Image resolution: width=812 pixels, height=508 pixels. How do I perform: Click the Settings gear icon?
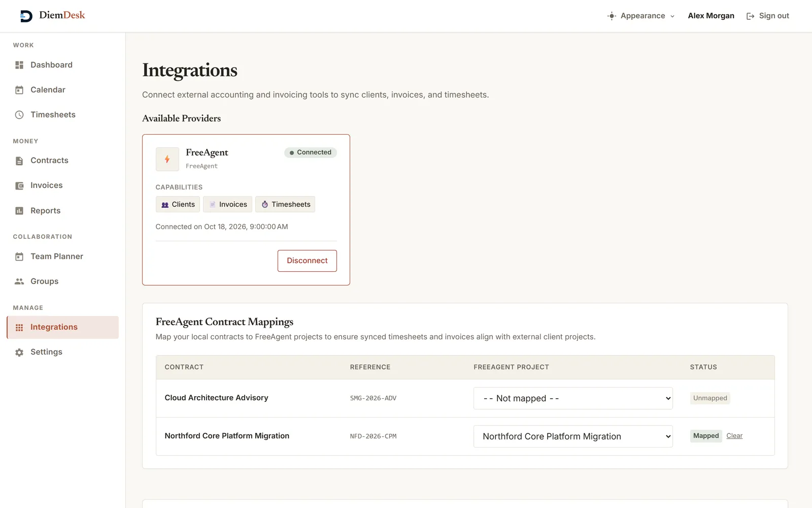[19, 352]
